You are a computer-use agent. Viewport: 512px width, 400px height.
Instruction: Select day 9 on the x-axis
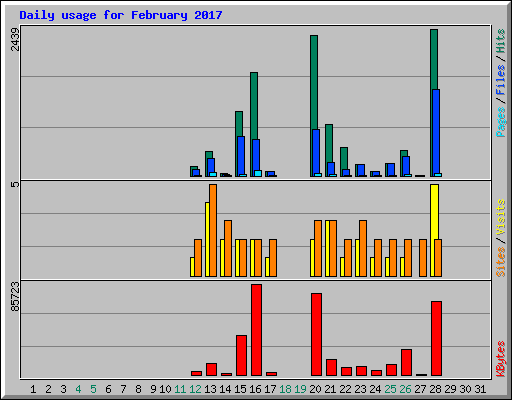pyautogui.click(x=153, y=389)
